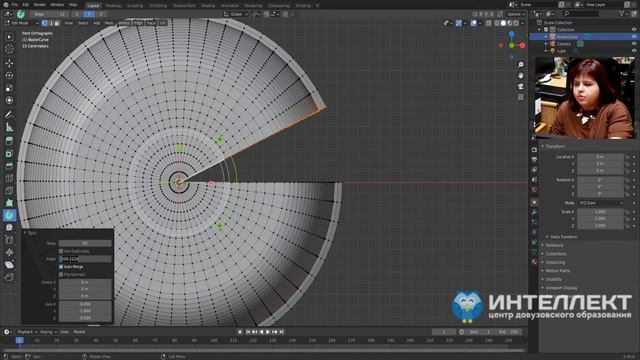Image resolution: width=640 pixels, height=360 pixels.
Task: Enable edge select mode
Action: coord(51,23)
